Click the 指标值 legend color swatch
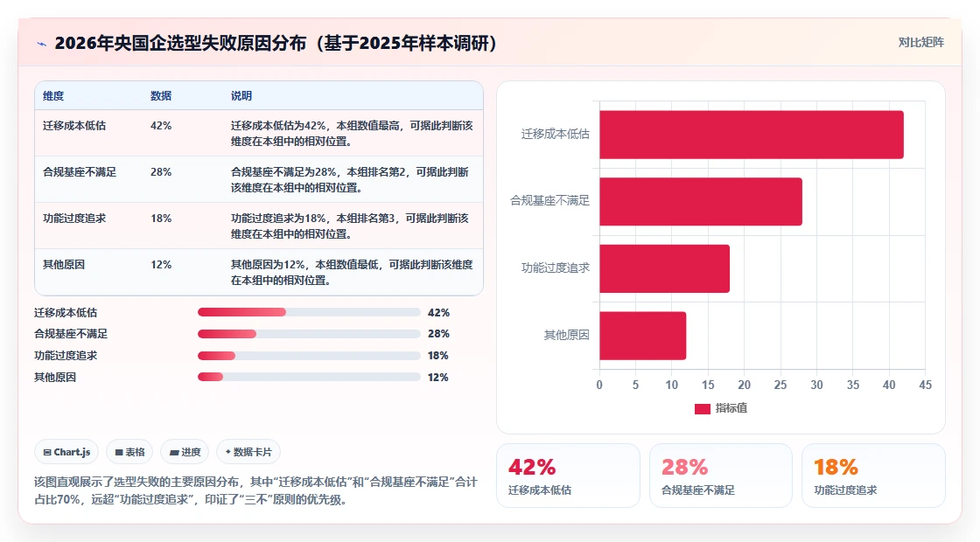 (x=702, y=408)
